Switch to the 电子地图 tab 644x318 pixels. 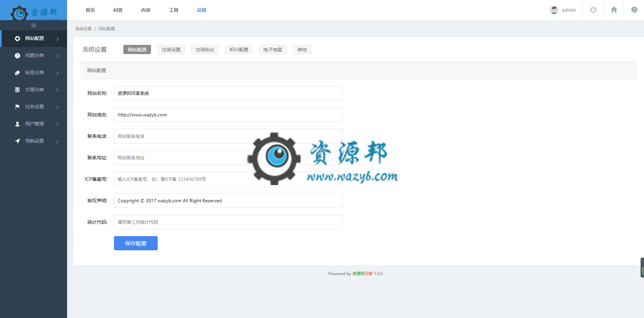click(273, 50)
